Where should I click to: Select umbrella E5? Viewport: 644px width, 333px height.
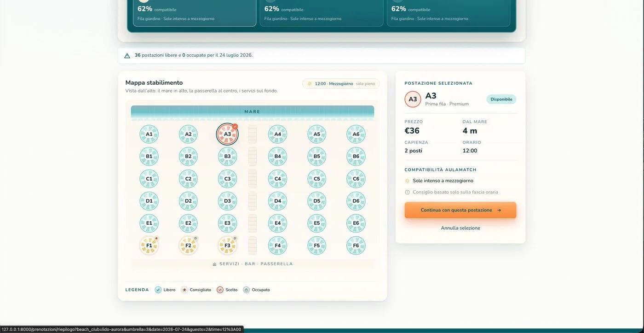(317, 223)
